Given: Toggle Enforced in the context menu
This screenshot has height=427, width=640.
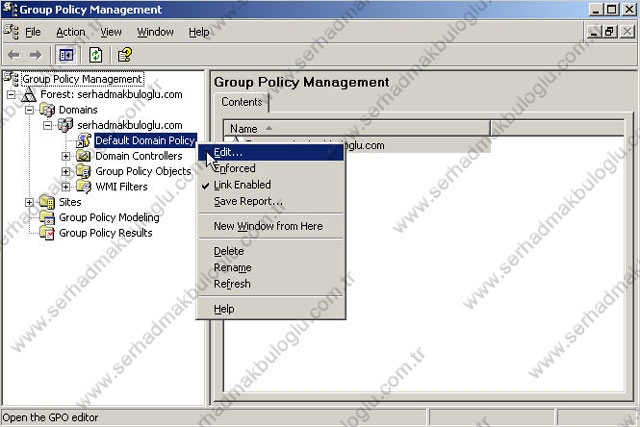Looking at the screenshot, I should tap(271, 168).
